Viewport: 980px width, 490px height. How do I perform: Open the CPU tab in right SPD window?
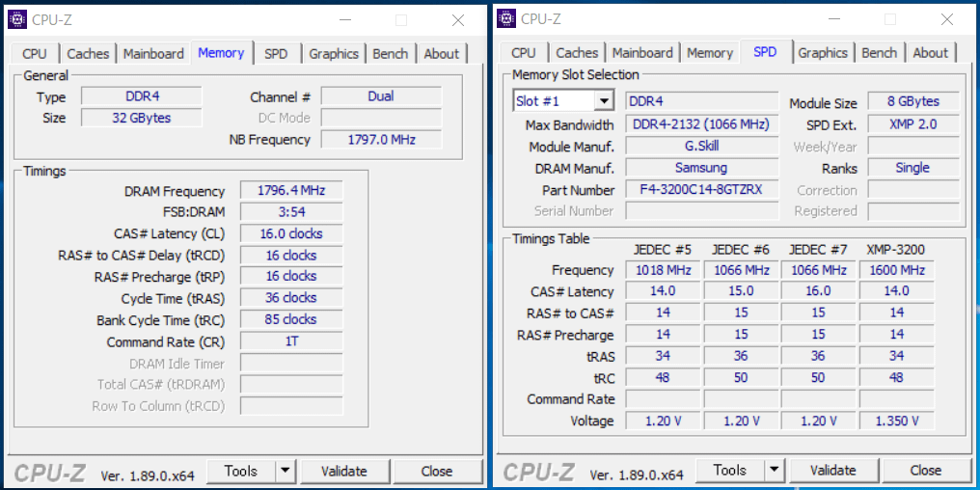click(523, 53)
